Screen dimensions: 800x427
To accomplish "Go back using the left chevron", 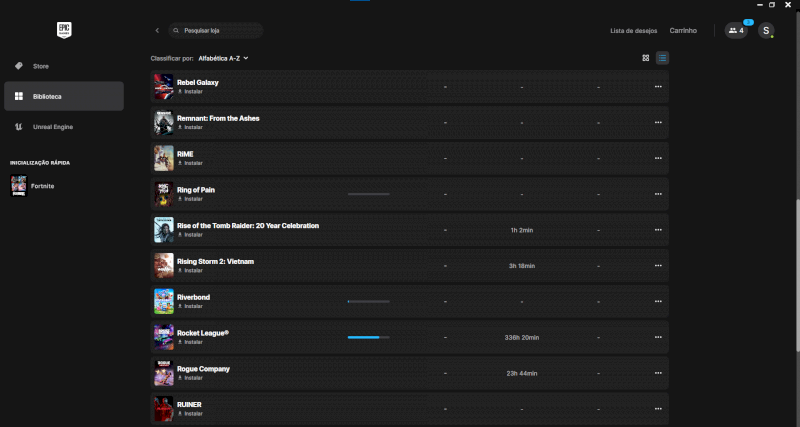I will click(157, 31).
